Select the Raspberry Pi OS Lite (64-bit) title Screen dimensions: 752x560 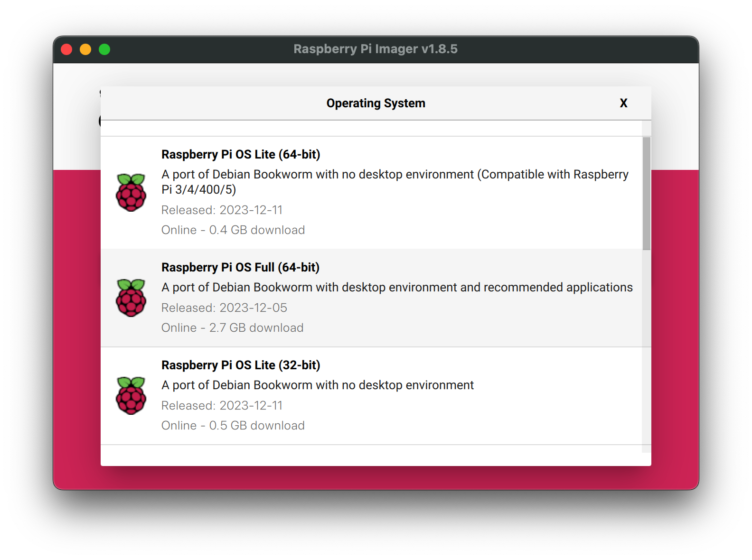pyautogui.click(x=241, y=154)
